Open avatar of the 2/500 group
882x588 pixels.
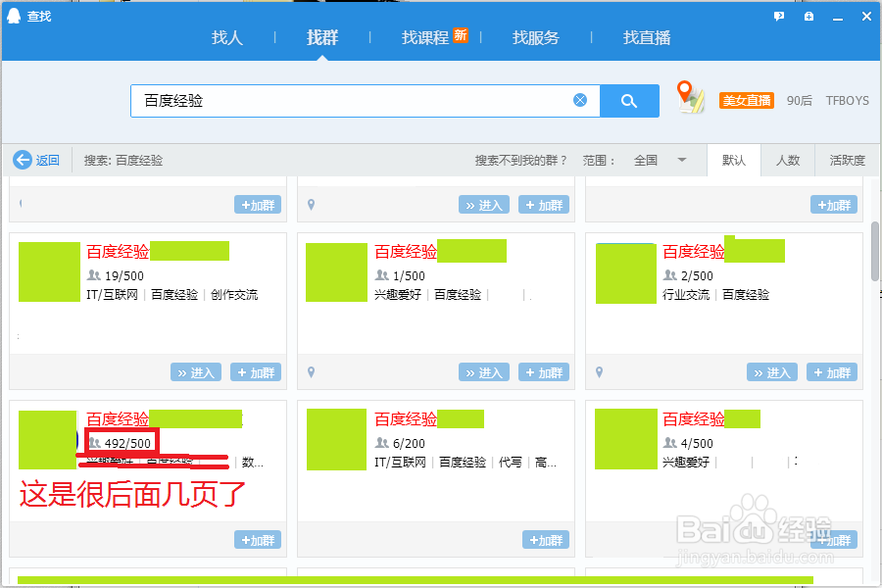pyautogui.click(x=626, y=273)
